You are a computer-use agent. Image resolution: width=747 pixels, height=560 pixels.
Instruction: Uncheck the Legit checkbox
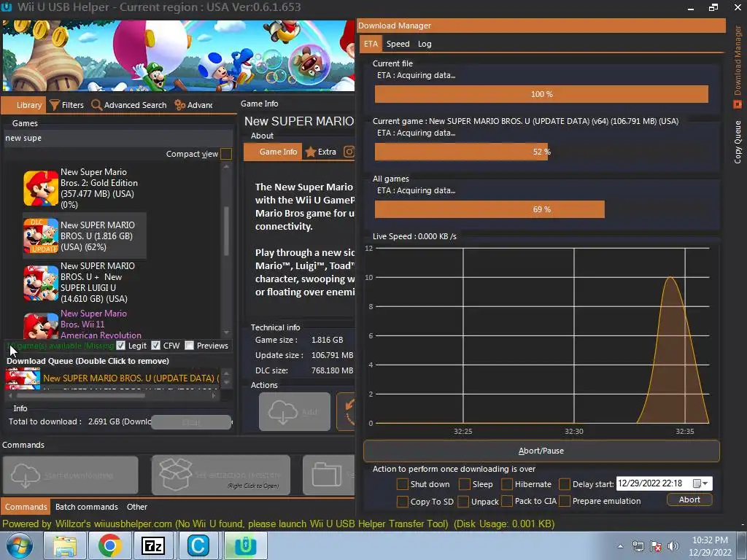pos(120,345)
